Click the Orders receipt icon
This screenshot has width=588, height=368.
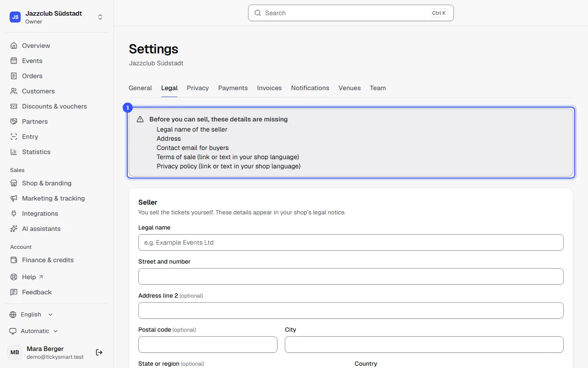(14, 76)
